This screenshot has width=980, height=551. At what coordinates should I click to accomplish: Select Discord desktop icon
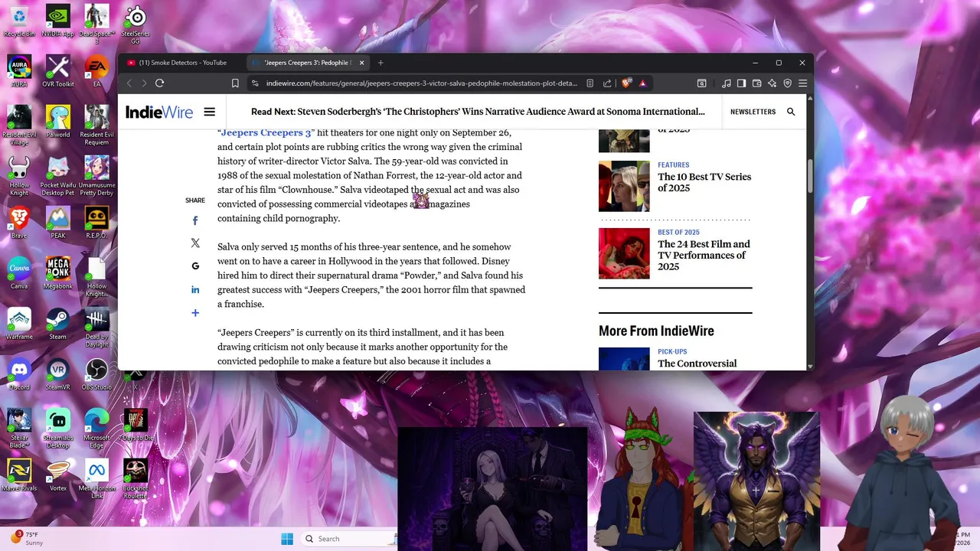(19, 374)
